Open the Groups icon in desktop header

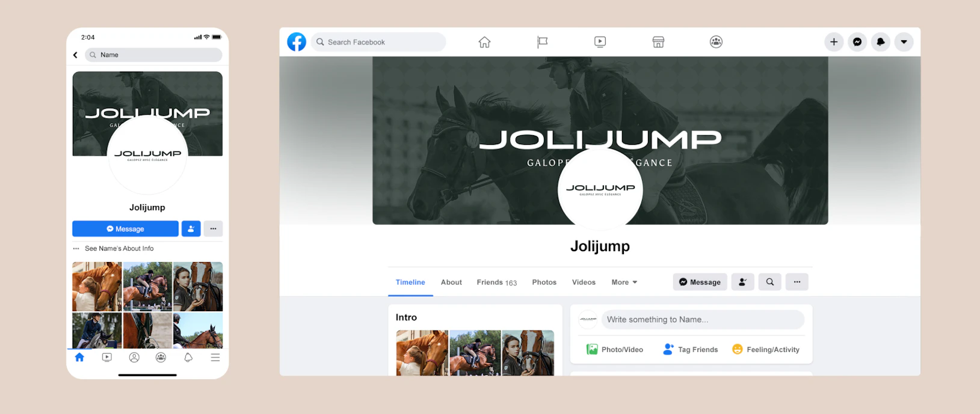(716, 42)
